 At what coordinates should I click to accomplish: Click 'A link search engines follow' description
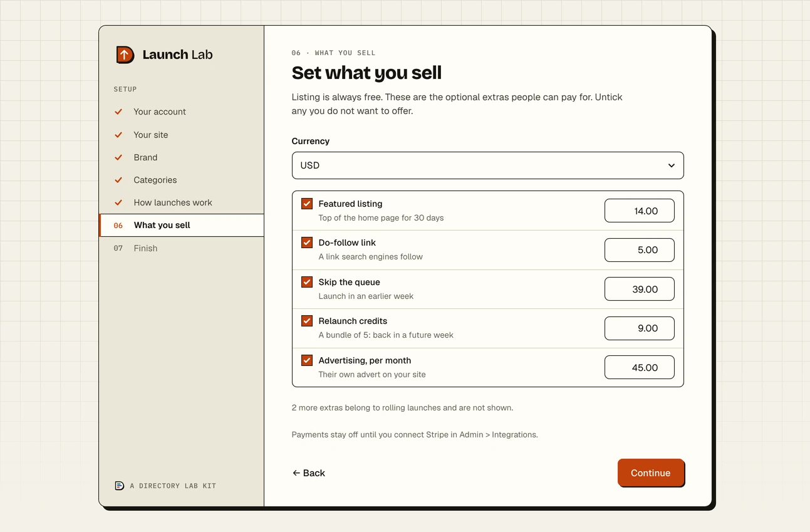click(x=370, y=257)
